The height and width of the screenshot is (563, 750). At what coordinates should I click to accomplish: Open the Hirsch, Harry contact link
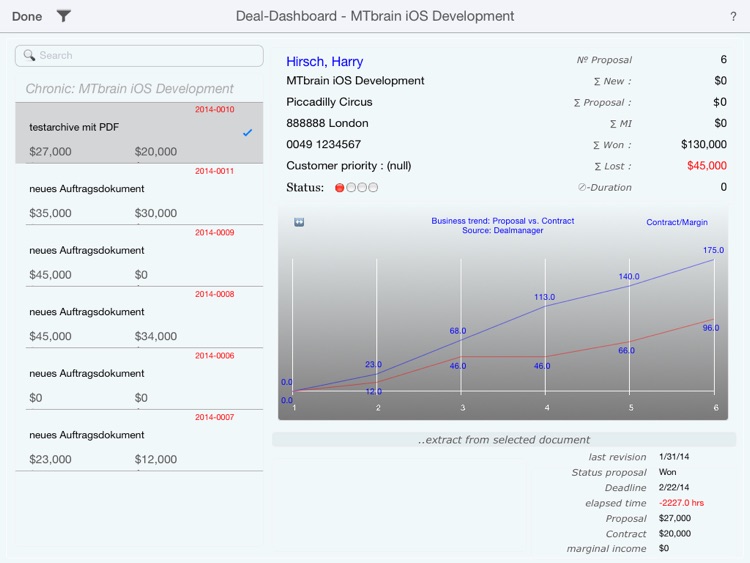(324, 62)
